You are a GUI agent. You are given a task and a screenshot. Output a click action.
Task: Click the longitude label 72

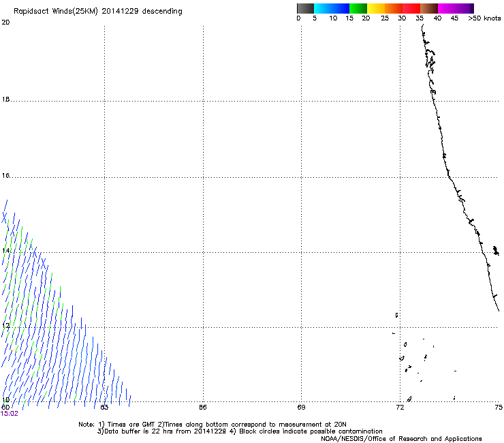point(400,408)
